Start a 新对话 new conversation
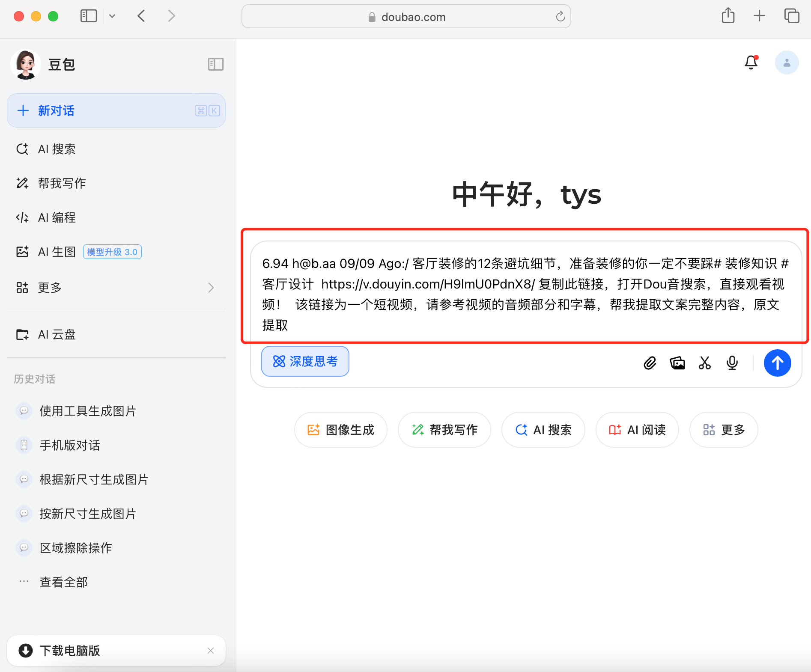Viewport: 811px width, 672px height. pyautogui.click(x=116, y=110)
